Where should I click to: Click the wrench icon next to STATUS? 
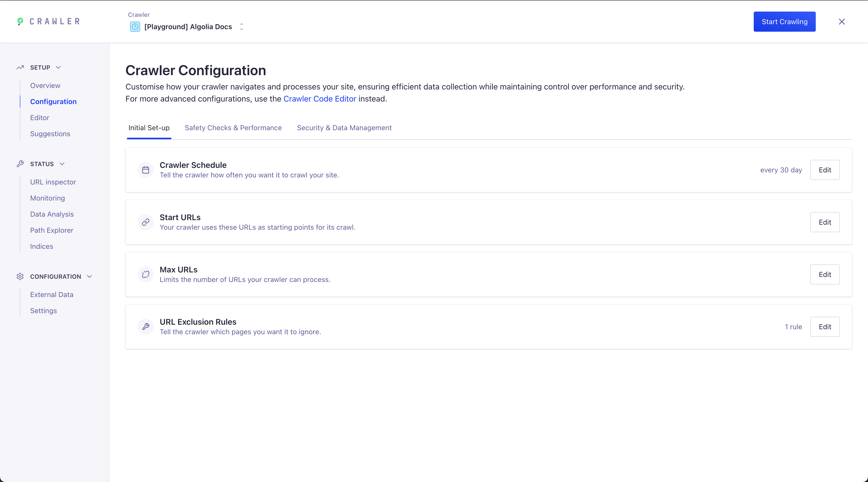(20, 164)
